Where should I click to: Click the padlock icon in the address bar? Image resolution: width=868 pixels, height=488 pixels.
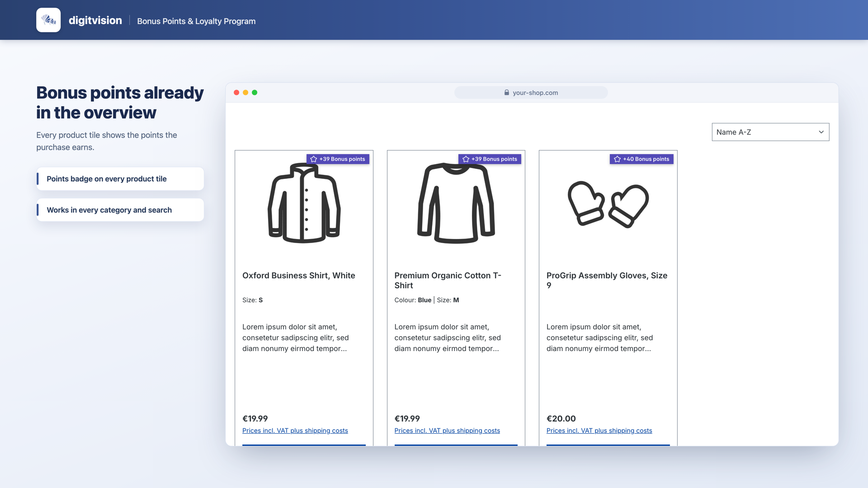pos(507,93)
